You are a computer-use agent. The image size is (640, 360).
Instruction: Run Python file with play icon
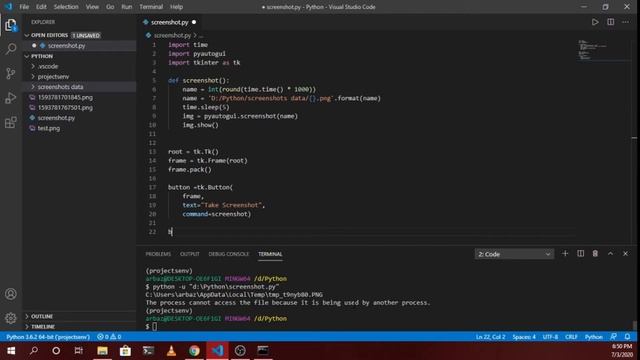(595, 22)
